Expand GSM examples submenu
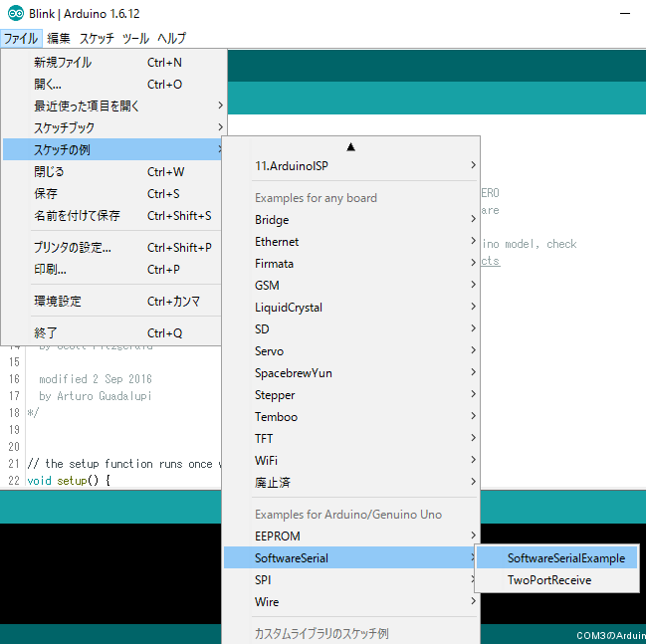Screen dimensions: 646x644 [351, 286]
